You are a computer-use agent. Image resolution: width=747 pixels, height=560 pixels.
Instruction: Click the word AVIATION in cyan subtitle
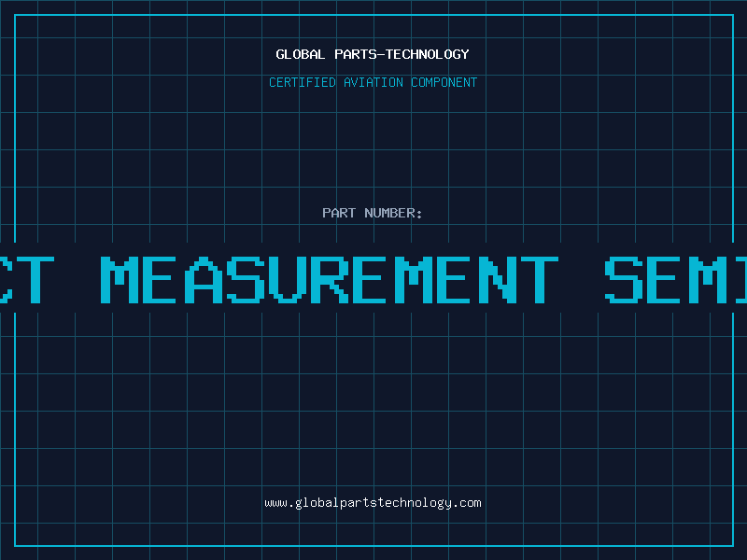373,82
